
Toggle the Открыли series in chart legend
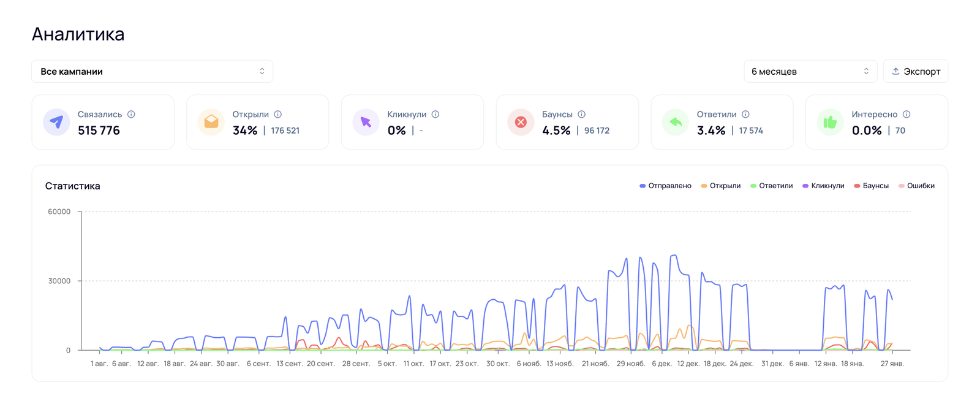tap(721, 186)
